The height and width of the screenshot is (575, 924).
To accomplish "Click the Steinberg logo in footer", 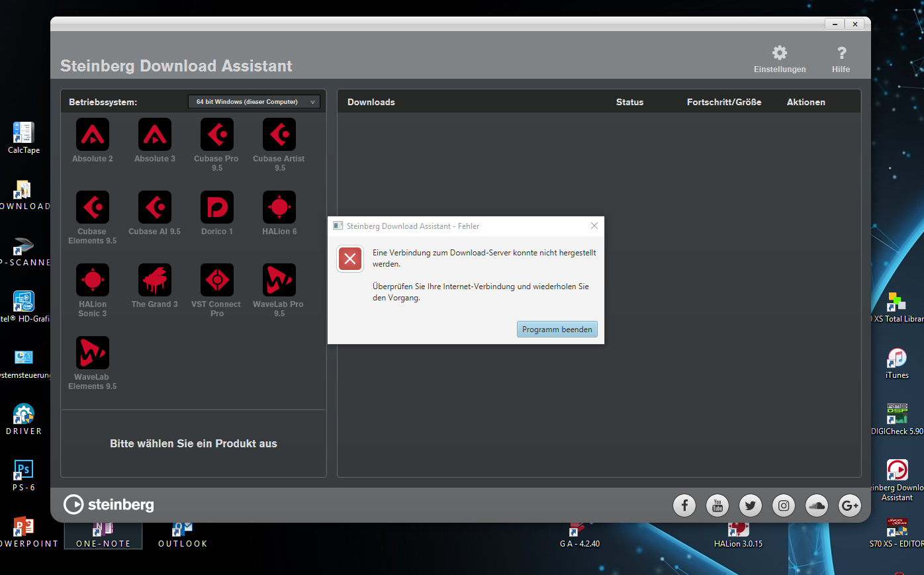I will (x=109, y=505).
